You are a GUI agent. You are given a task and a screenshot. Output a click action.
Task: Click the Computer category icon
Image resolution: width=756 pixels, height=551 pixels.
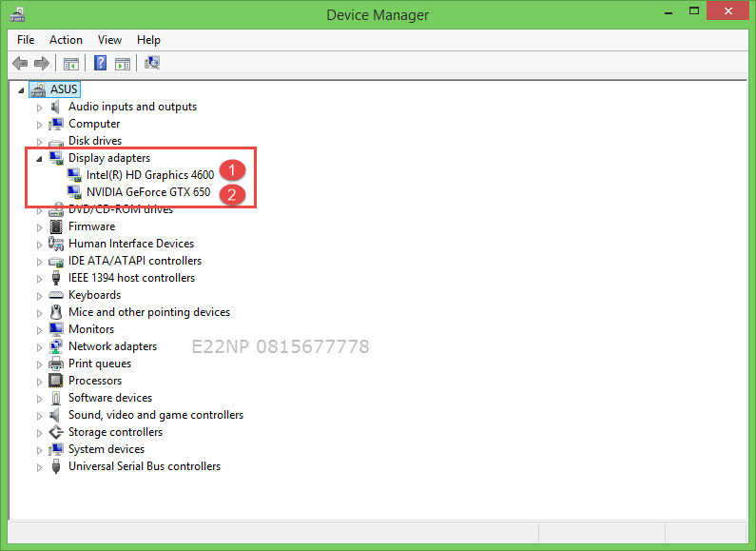[x=56, y=124]
